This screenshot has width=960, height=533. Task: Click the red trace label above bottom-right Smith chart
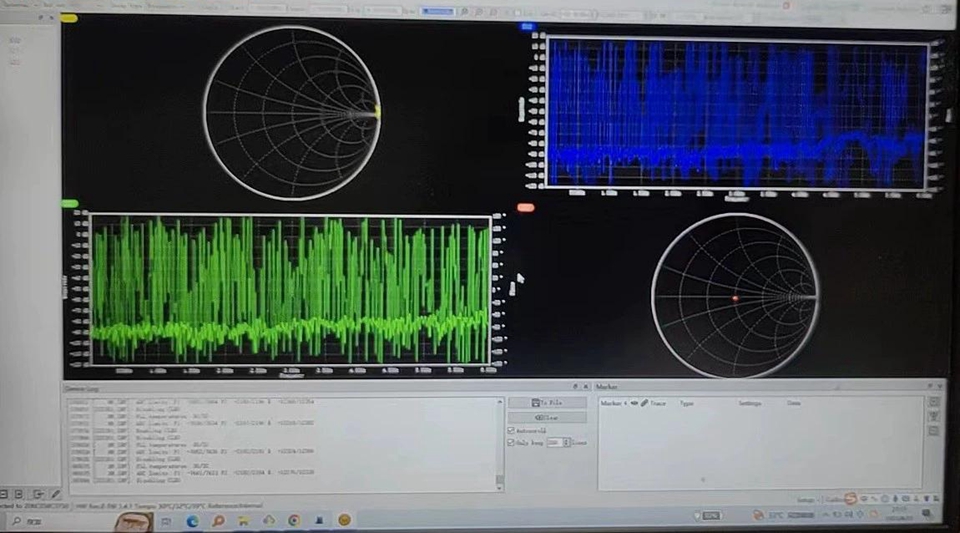526,207
